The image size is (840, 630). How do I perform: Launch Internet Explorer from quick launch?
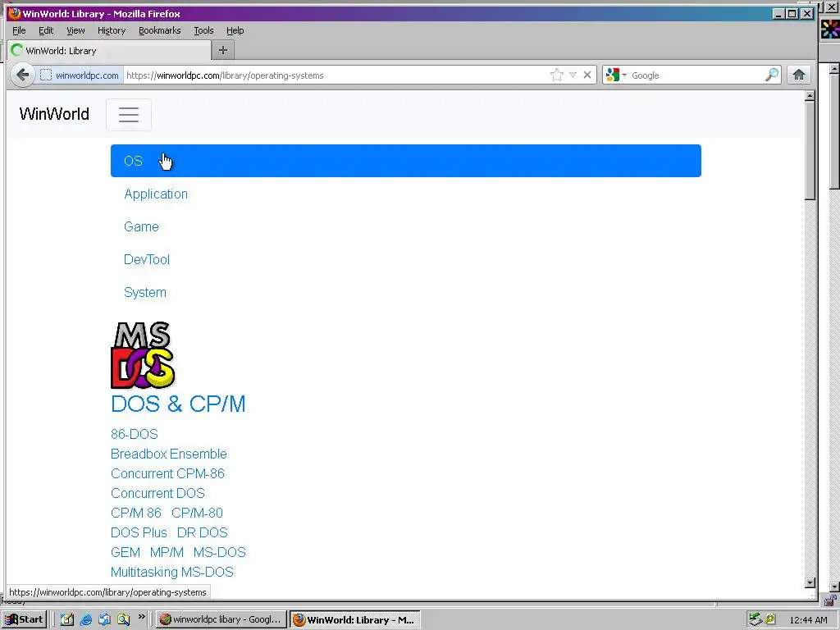(x=85, y=619)
